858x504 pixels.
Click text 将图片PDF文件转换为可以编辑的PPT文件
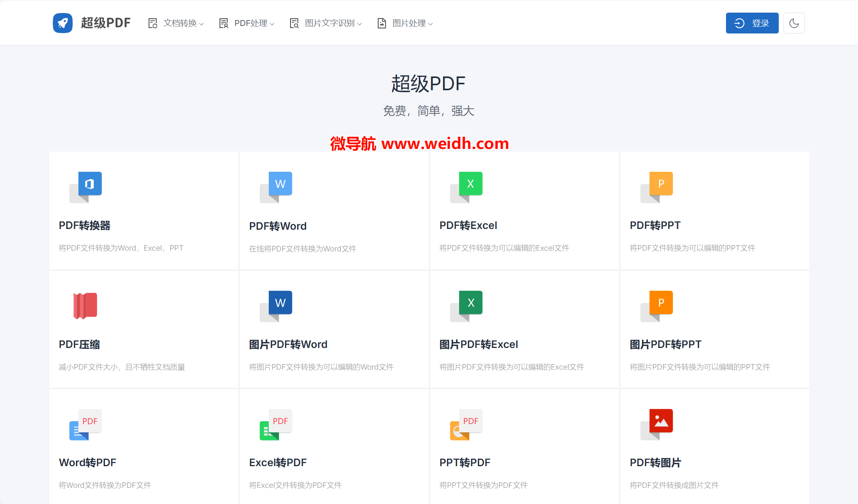coord(700,367)
